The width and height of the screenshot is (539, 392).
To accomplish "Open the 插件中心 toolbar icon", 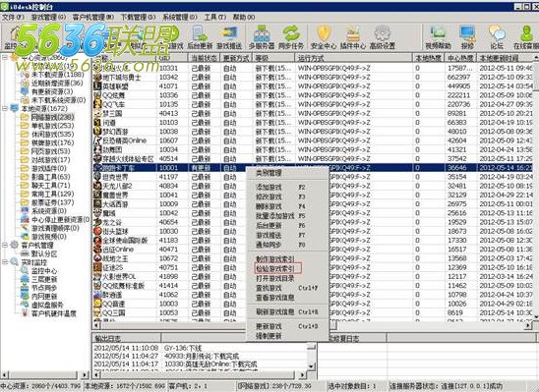I will (353, 37).
